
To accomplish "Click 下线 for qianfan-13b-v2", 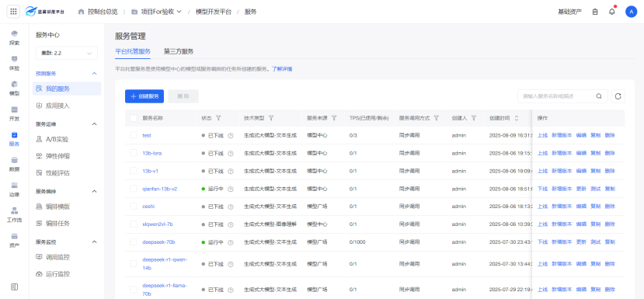I will pyautogui.click(x=542, y=189).
